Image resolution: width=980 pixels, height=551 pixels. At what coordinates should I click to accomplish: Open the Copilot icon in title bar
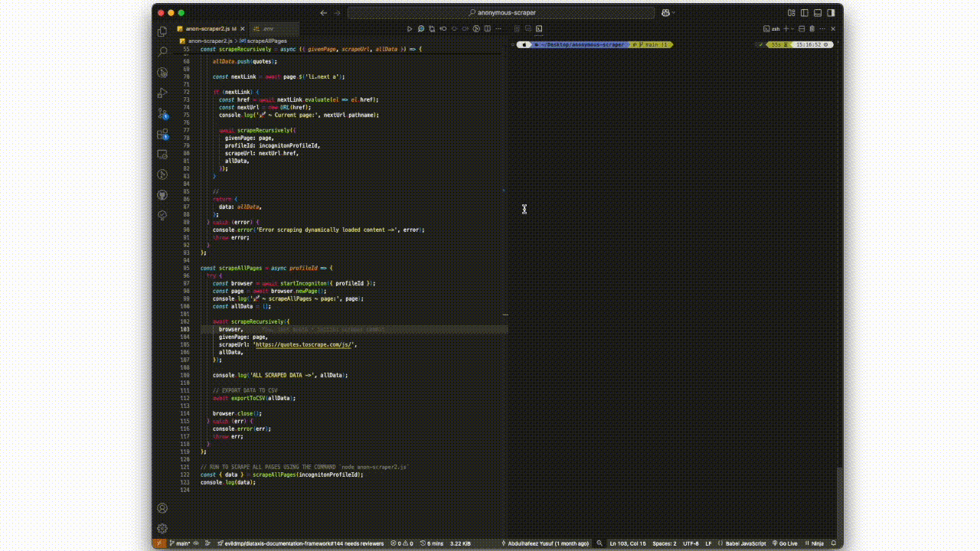tap(666, 13)
